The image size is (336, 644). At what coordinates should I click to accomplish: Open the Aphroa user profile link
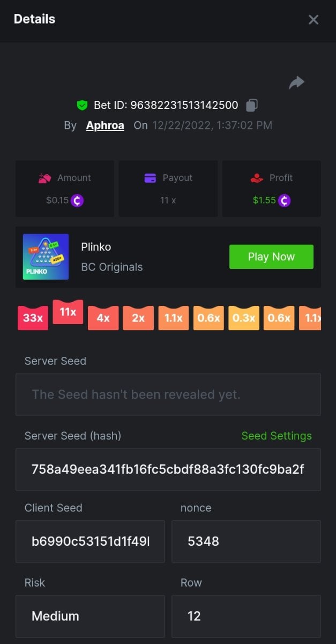tap(105, 126)
